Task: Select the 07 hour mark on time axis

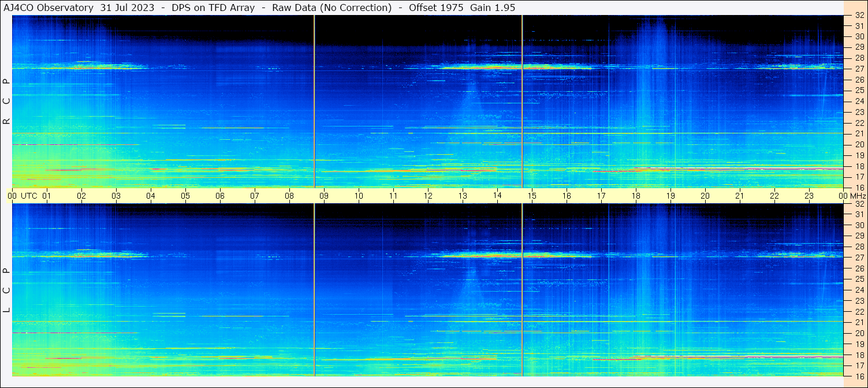Action: (x=255, y=196)
